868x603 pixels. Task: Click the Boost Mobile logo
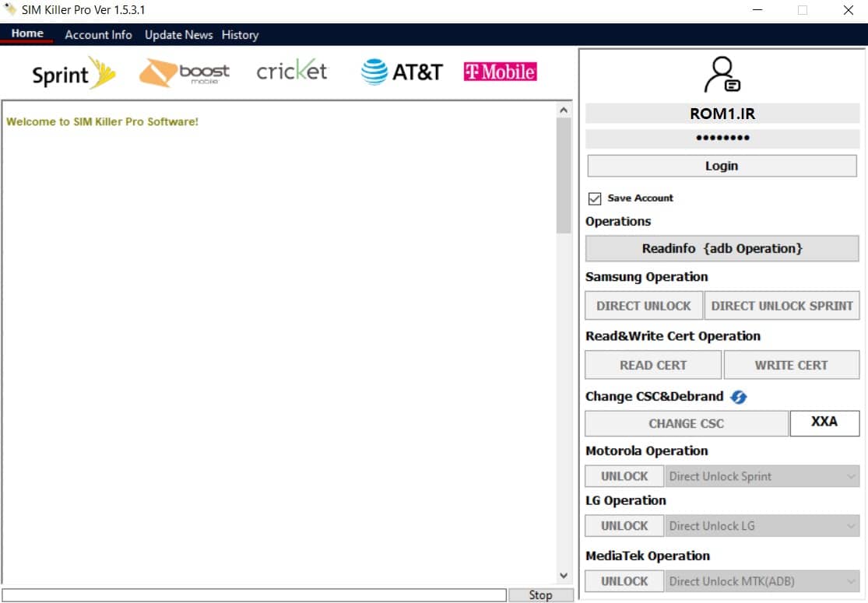184,72
